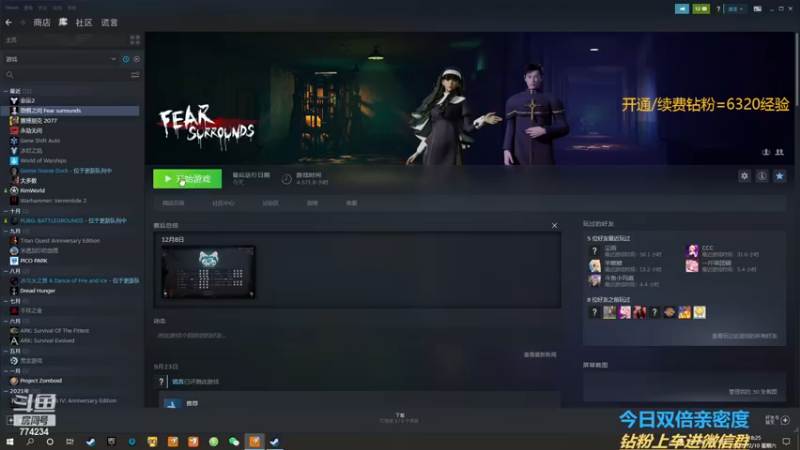Screen dimensions: 800x450
Task: Open Steam downloads status at bottom
Action: coord(399,418)
